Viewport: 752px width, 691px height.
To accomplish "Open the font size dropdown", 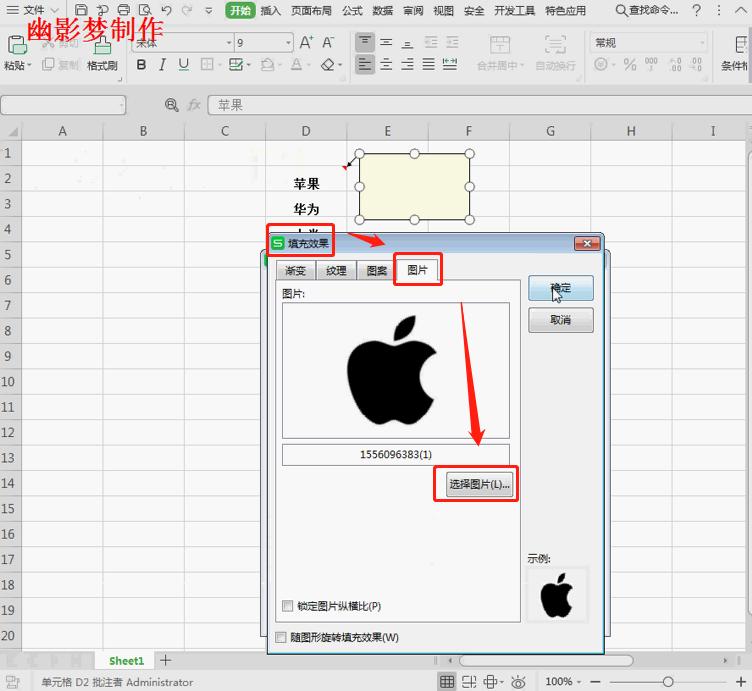I will coord(289,43).
